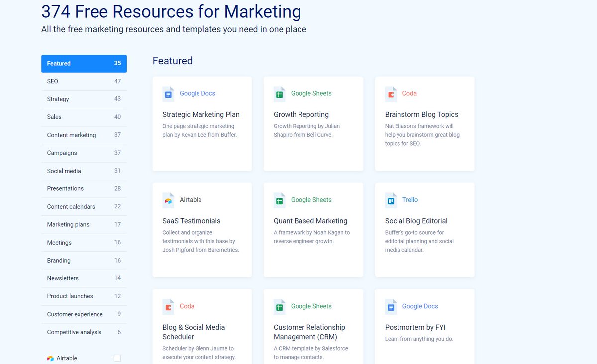Open the Meetings category
Viewport: 597px width, 364px height.
[84, 242]
